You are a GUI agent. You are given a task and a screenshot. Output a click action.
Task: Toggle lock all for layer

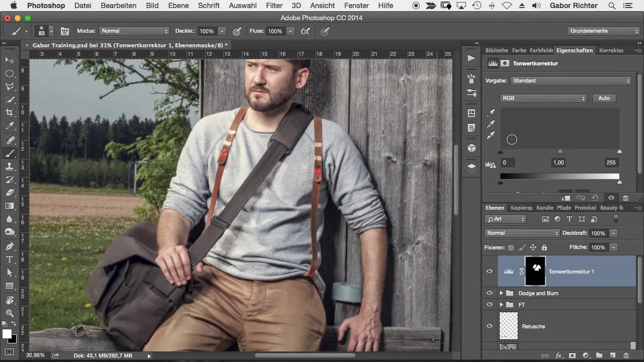coord(544,247)
